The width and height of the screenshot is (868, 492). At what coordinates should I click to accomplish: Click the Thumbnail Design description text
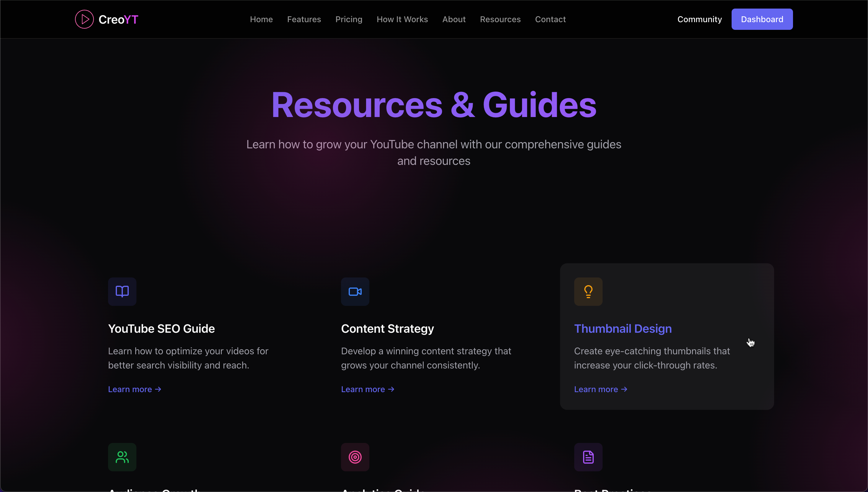click(652, 358)
